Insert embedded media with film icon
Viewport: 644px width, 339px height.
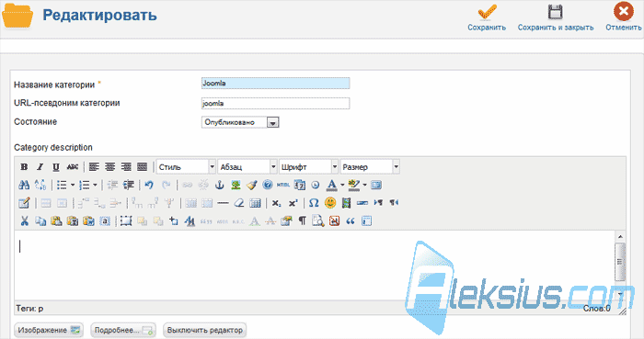pyautogui.click(x=346, y=203)
